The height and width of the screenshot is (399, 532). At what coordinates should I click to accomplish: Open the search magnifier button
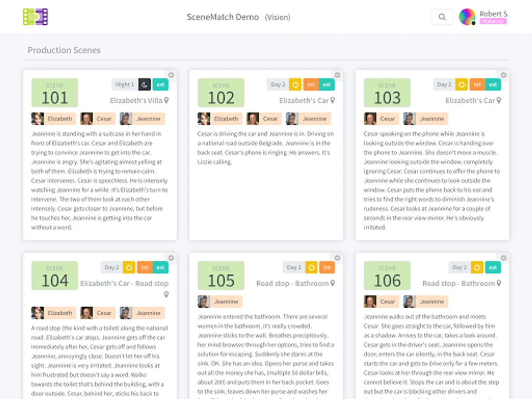[442, 17]
